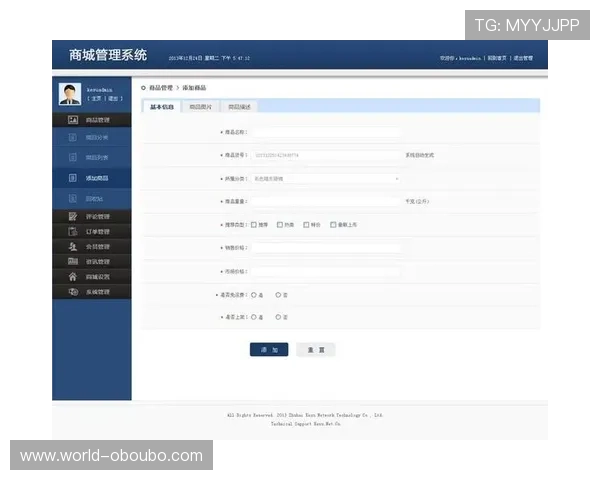The width and height of the screenshot is (600, 480).
Task: Select 是 for 是否免运费
Action: click(x=254, y=295)
